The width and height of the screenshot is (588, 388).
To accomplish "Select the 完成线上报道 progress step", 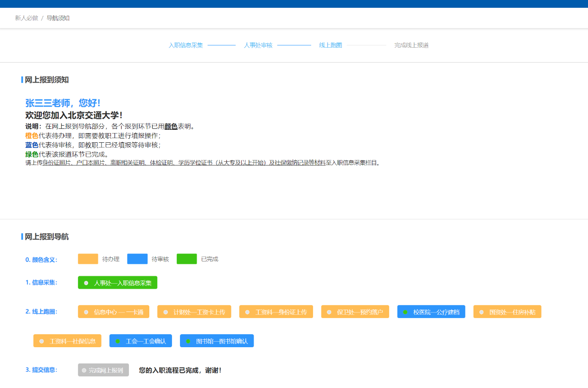I will point(411,45).
